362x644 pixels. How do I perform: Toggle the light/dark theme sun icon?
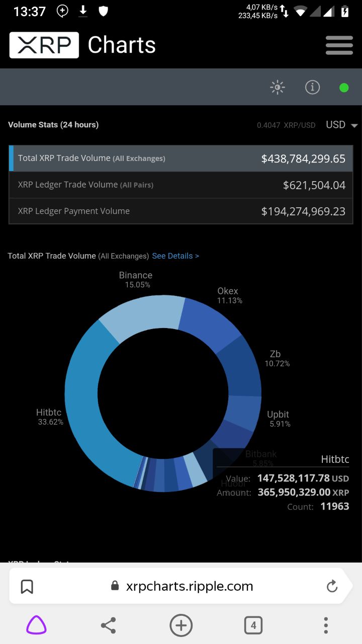point(278,88)
